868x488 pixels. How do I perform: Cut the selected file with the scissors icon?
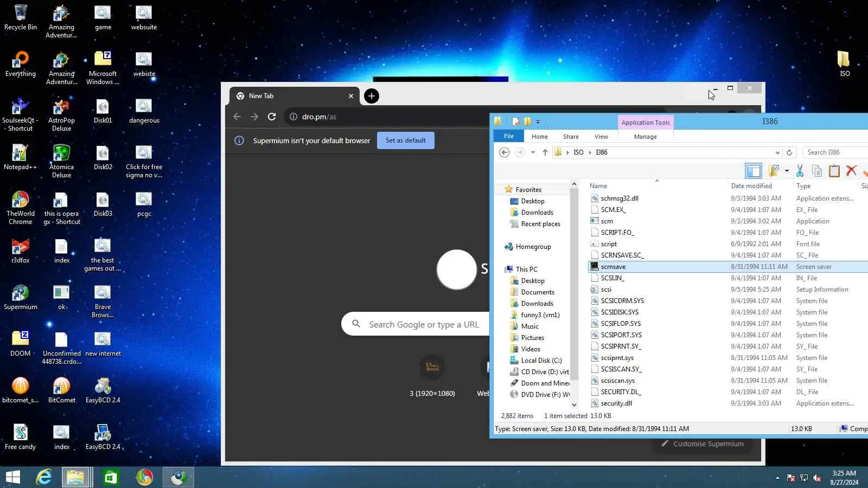[800, 171]
